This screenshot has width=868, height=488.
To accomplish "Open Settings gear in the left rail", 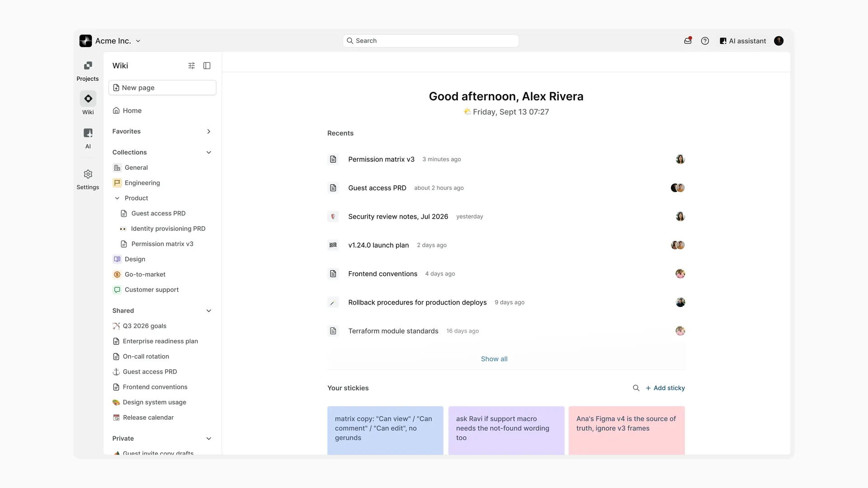I will pos(88,174).
